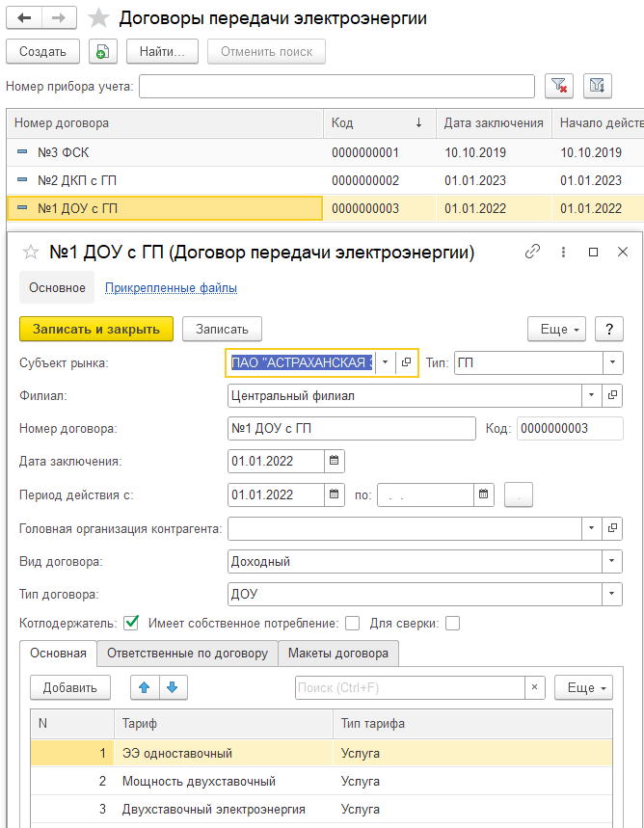The height and width of the screenshot is (828, 644).
Task: Copy link to contract using chain icon
Action: pyautogui.click(x=532, y=252)
